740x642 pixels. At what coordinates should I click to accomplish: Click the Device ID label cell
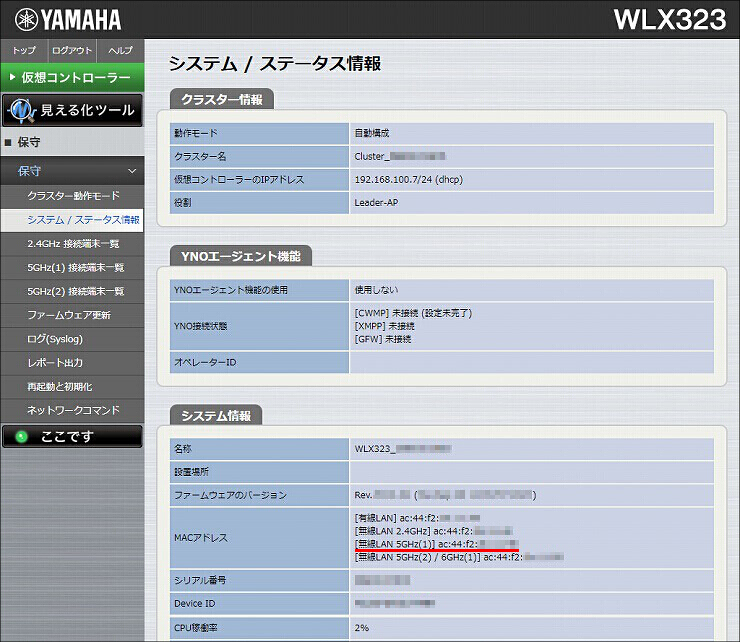(260, 603)
